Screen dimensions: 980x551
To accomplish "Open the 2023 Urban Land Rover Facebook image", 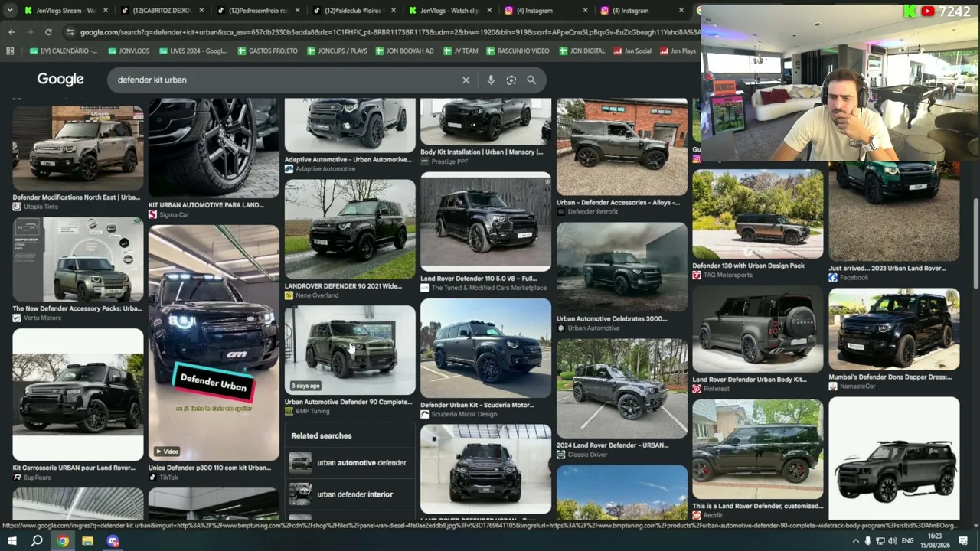I will [893, 211].
